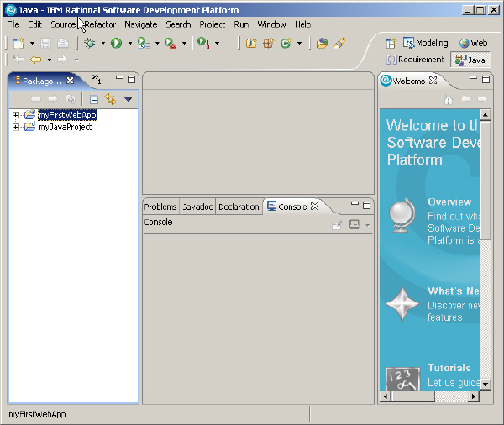Open the Navigate menu
This screenshot has height=425, width=504.
coord(141,24)
